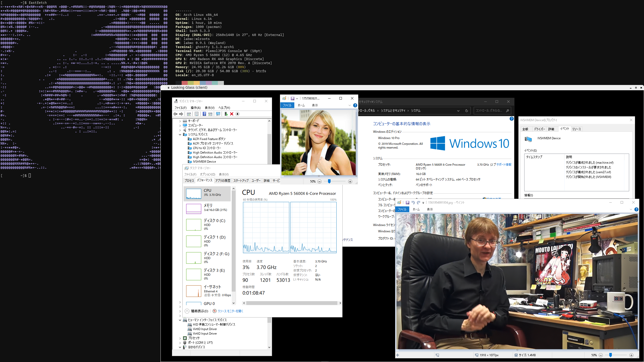Zoom in with plus icon in small Paint window

350,182
